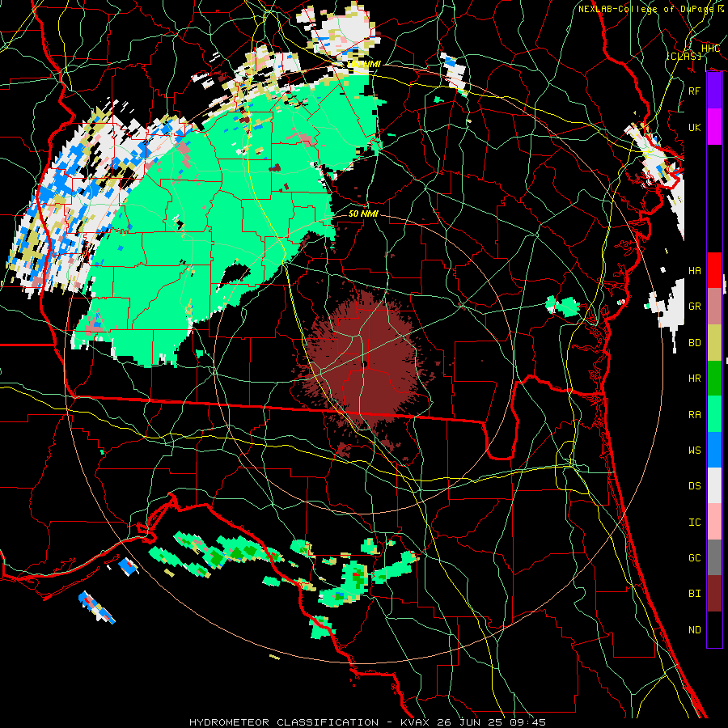
Task: Click the "RA" legend label text
Action: [695, 414]
